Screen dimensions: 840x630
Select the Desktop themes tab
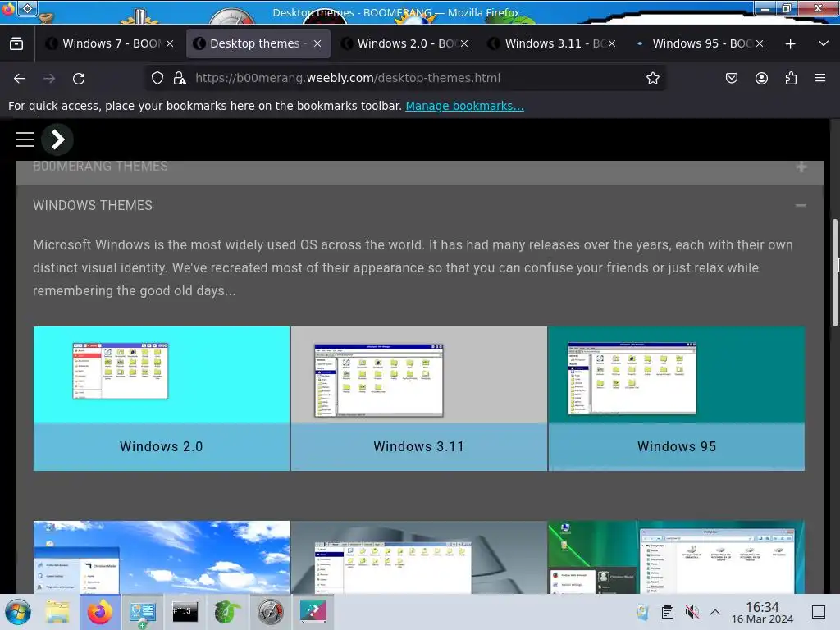tap(258, 43)
